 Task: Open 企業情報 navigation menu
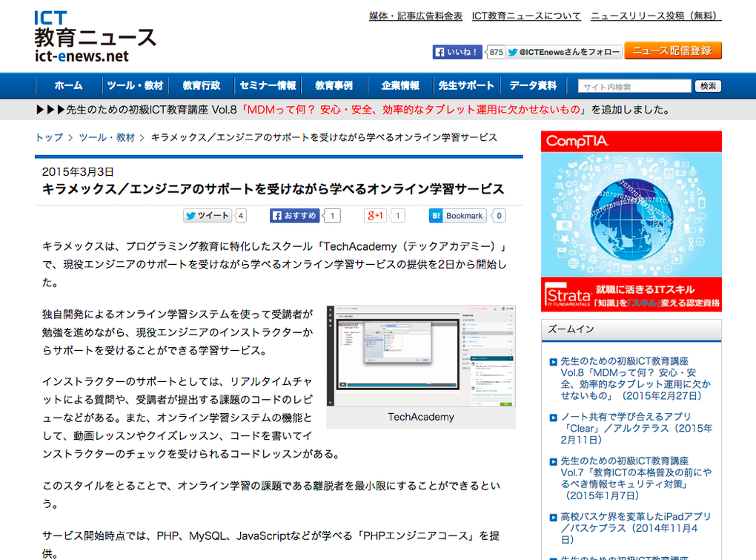[400, 86]
